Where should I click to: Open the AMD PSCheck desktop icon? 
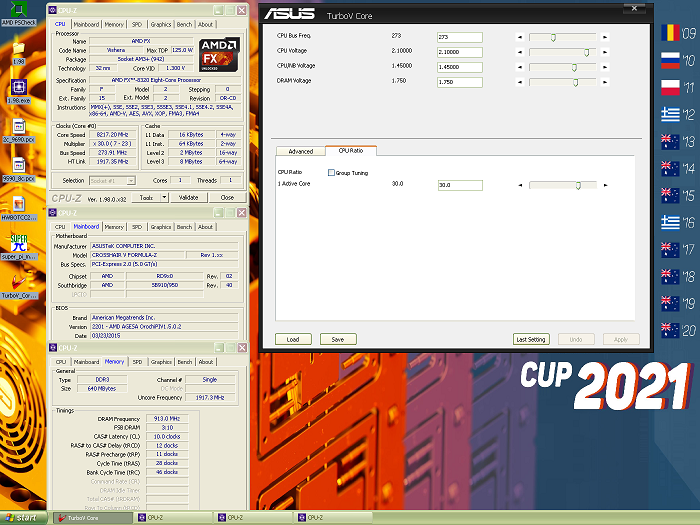coord(19,13)
